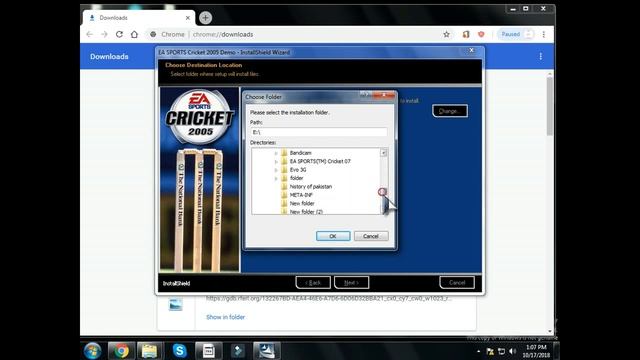
Task: Close the InstallShield Wizard window
Action: 471,50
